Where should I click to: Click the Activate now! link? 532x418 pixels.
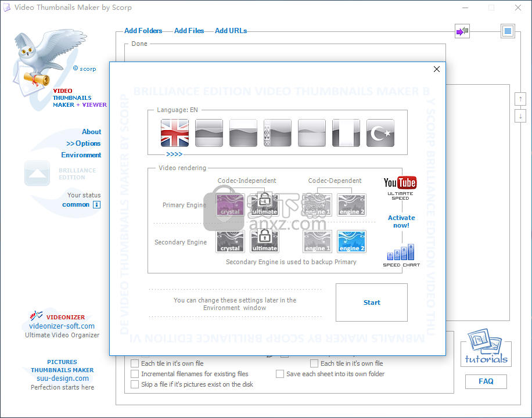click(401, 221)
